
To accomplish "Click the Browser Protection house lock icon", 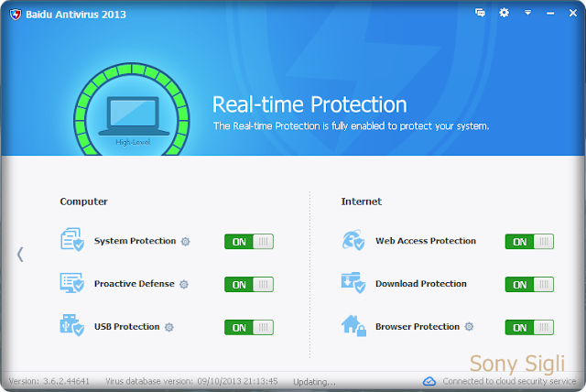I will point(353,325).
